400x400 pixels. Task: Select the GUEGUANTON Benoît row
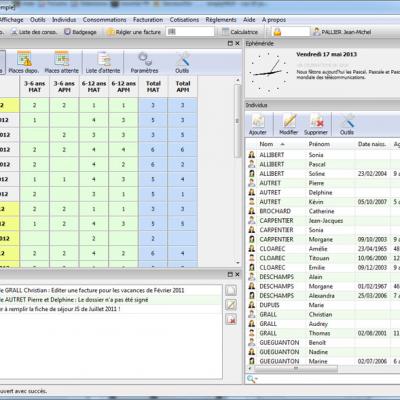(323, 342)
